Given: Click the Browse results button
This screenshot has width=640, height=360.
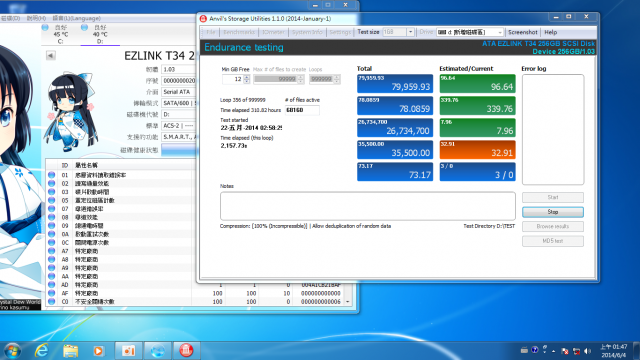Looking at the screenshot, I should 553,227.
